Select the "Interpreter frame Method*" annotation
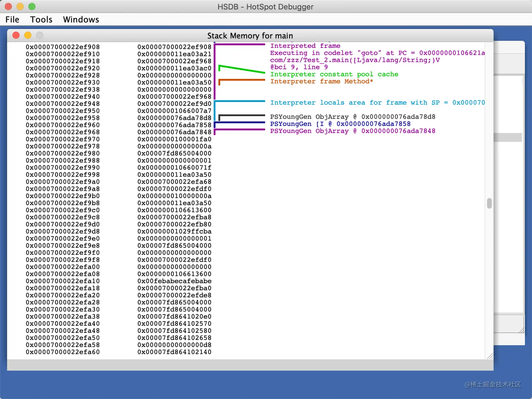 click(x=322, y=81)
